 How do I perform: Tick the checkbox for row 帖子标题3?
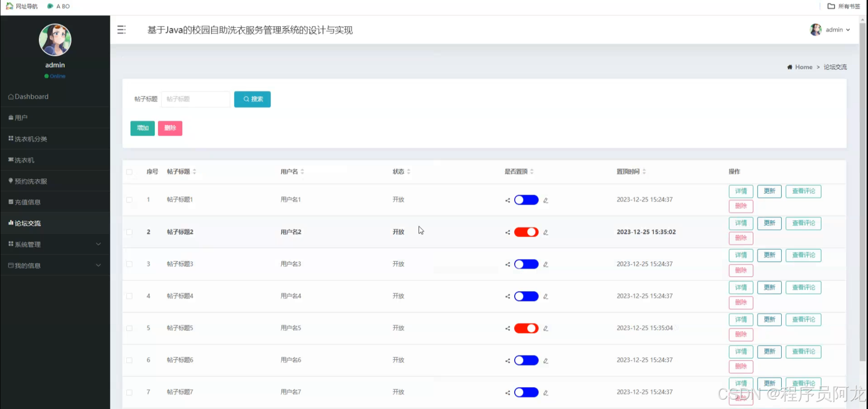[129, 264]
